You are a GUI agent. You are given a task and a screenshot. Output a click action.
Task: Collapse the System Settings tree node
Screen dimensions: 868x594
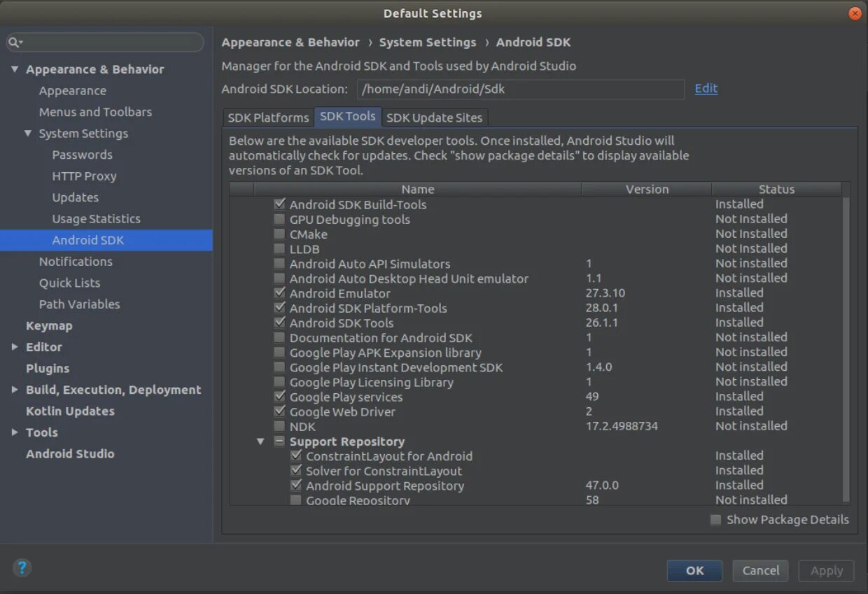tap(28, 134)
